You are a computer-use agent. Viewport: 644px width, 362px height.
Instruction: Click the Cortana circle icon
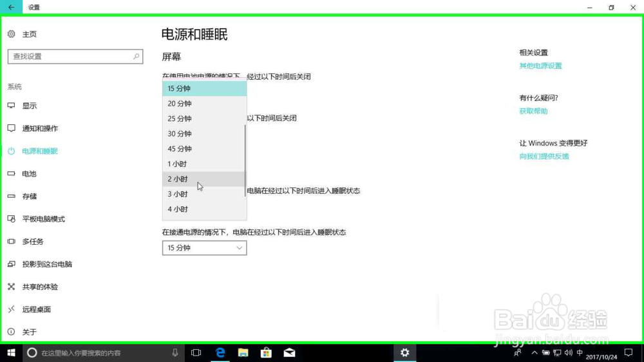pyautogui.click(x=32, y=353)
